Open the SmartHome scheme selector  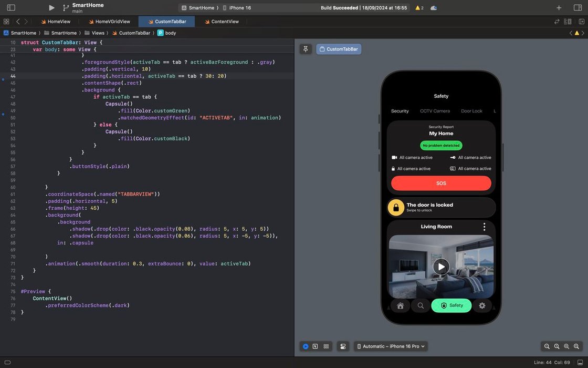[x=198, y=7]
